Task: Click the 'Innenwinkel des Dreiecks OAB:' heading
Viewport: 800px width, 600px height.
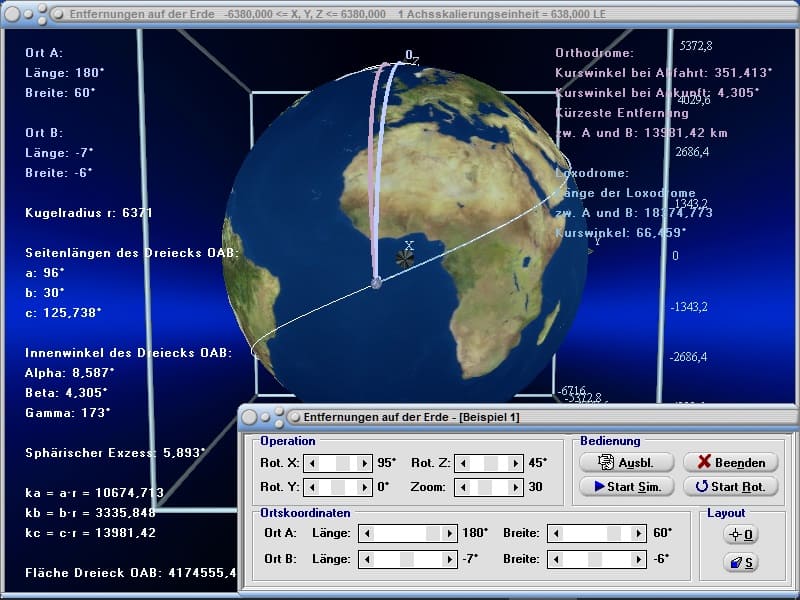Action: tap(129, 353)
